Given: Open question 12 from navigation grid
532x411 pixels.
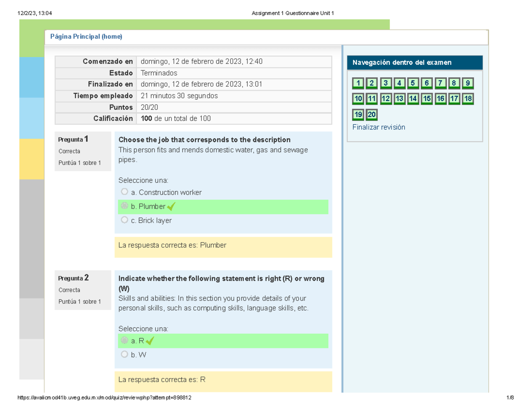Looking at the screenshot, I should (386, 99).
